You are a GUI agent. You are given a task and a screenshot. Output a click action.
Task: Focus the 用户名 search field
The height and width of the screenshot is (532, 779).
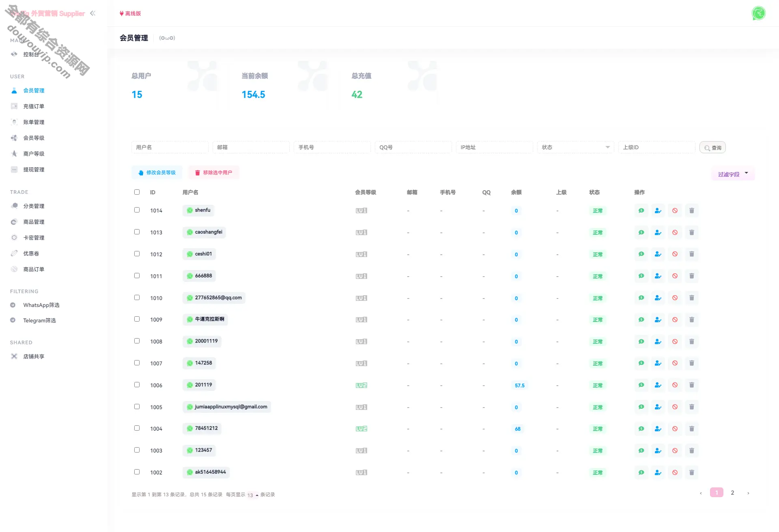point(170,147)
